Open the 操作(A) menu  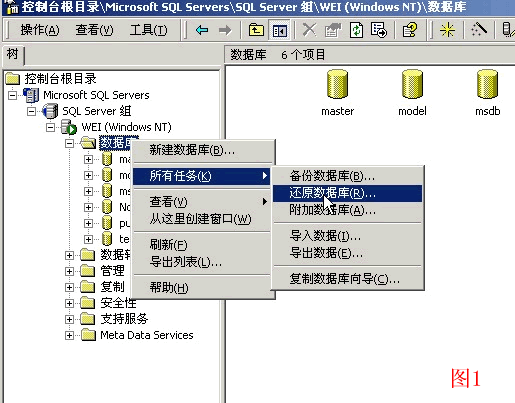pos(40,30)
